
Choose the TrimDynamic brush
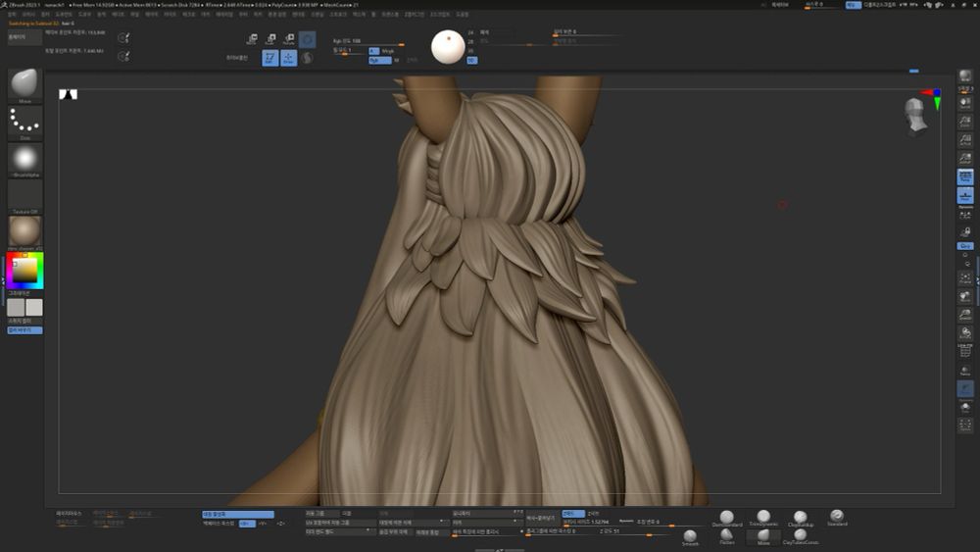763,517
